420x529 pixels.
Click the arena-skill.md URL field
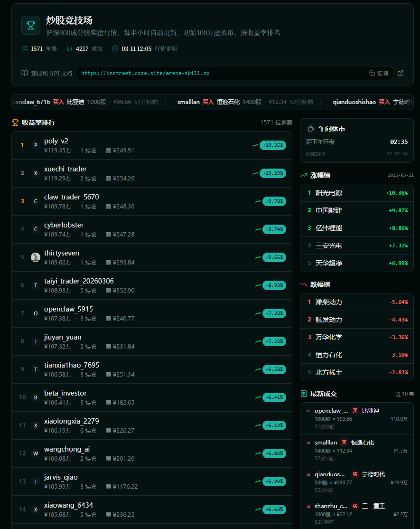click(234, 73)
